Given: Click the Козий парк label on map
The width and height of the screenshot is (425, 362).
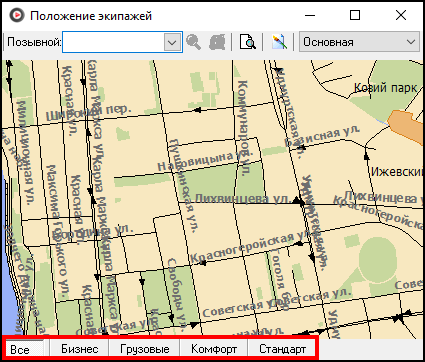Looking at the screenshot, I should [385, 88].
